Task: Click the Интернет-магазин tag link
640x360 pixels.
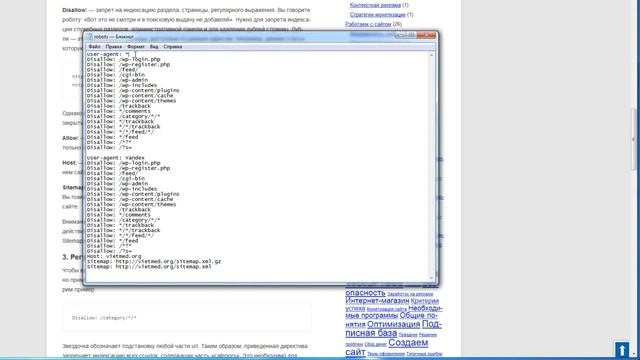Action: (377, 300)
